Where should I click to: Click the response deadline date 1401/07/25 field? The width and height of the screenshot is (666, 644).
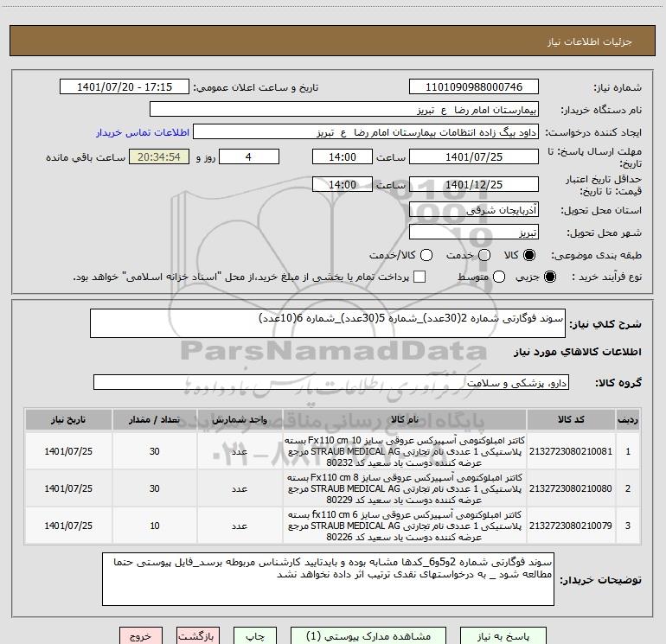click(x=474, y=156)
